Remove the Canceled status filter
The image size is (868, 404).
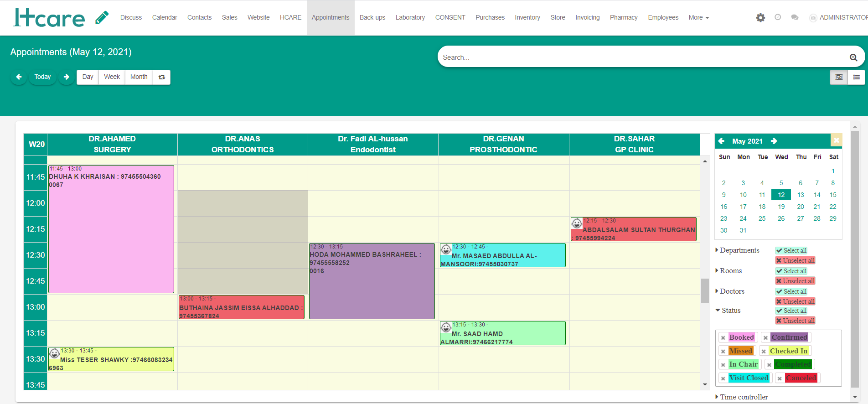(780, 378)
